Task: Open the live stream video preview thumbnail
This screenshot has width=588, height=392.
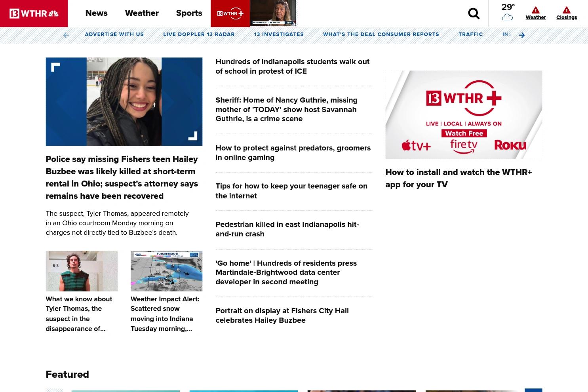Action: (x=273, y=13)
